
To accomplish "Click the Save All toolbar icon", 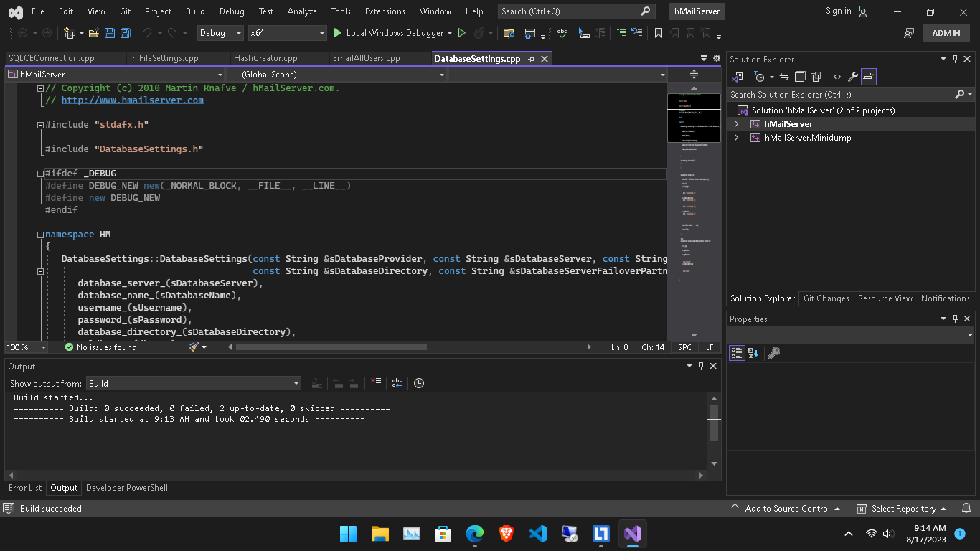I will click(125, 33).
